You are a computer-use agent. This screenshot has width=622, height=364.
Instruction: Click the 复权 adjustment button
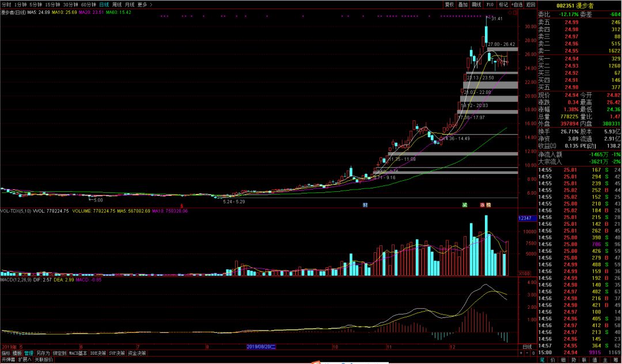coord(449,5)
